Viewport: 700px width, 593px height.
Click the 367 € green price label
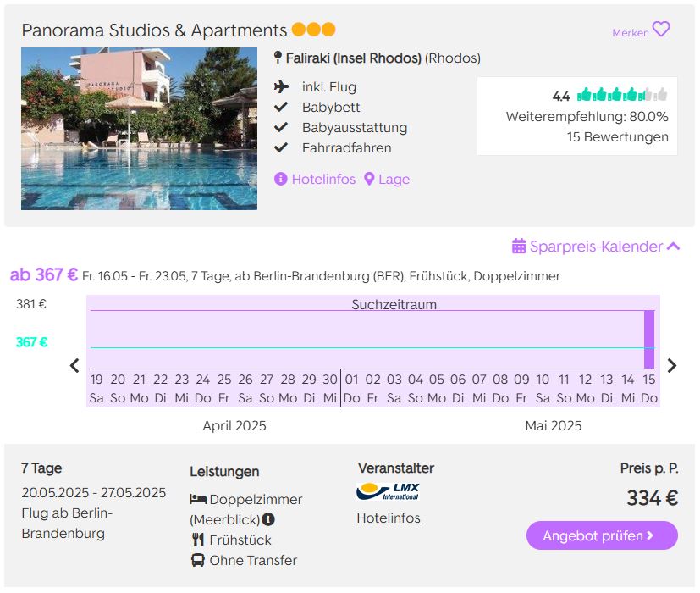31,342
